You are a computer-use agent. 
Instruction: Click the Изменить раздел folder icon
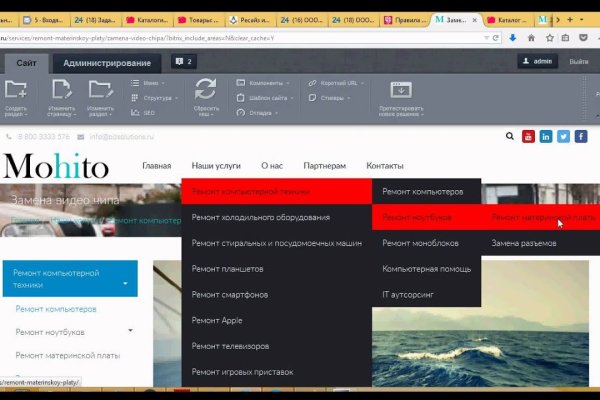[x=100, y=90]
